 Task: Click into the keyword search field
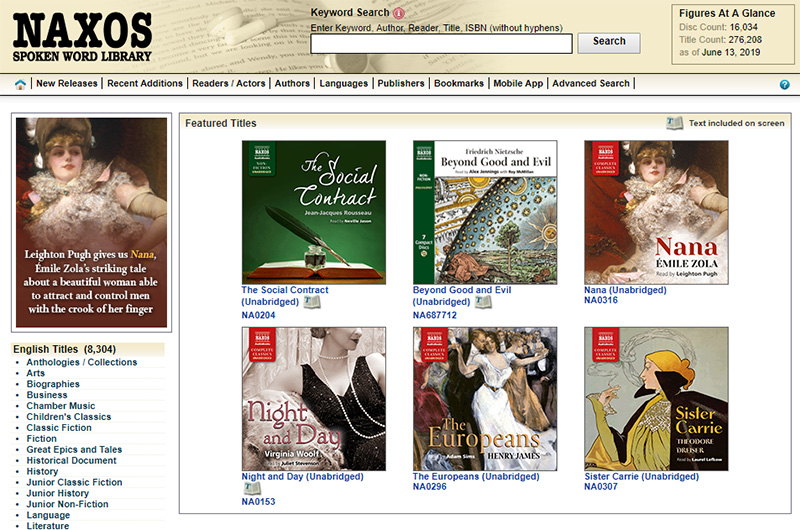coord(441,43)
